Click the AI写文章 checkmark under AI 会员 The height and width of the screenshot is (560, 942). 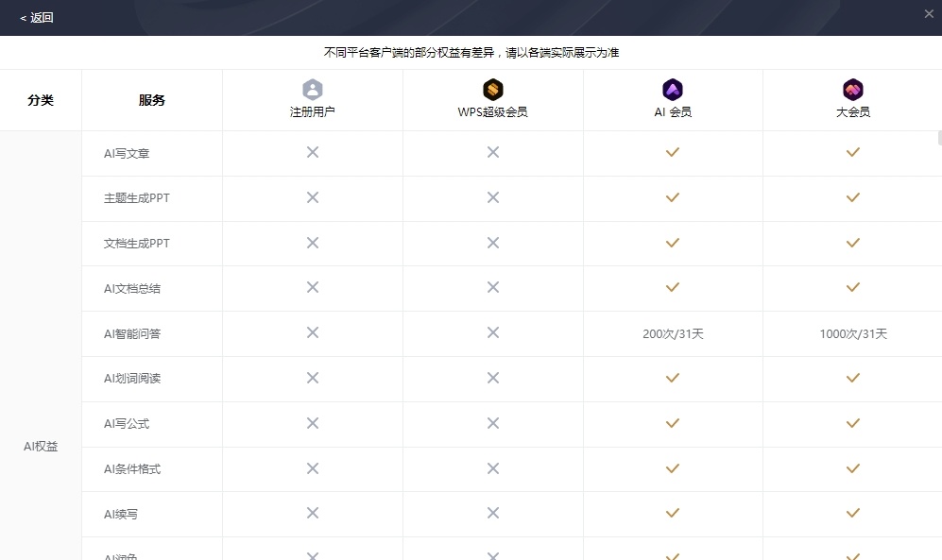673,152
